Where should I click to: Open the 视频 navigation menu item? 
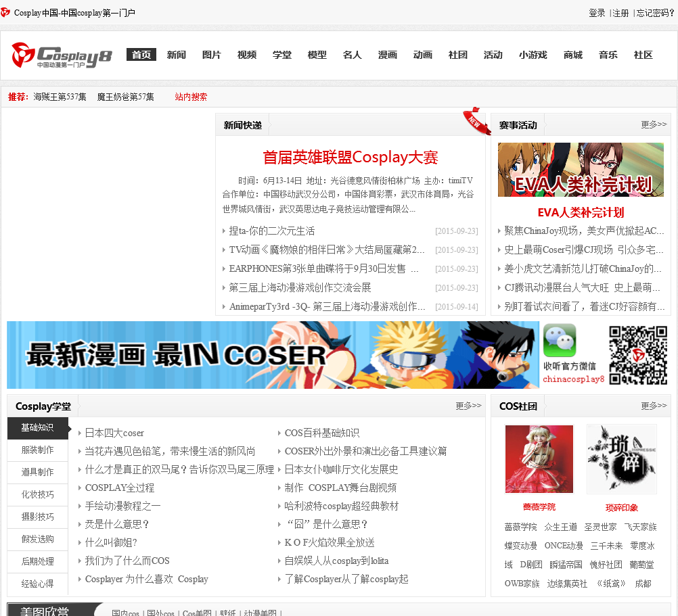[247, 55]
